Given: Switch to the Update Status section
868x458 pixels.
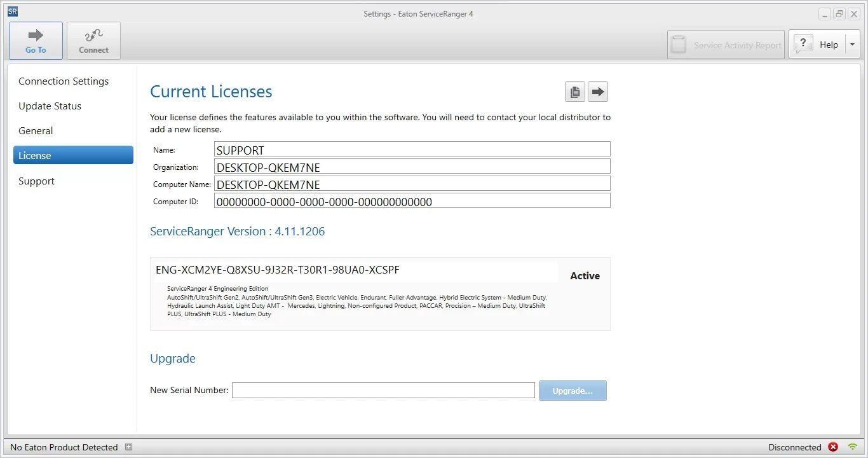Looking at the screenshot, I should (x=50, y=106).
